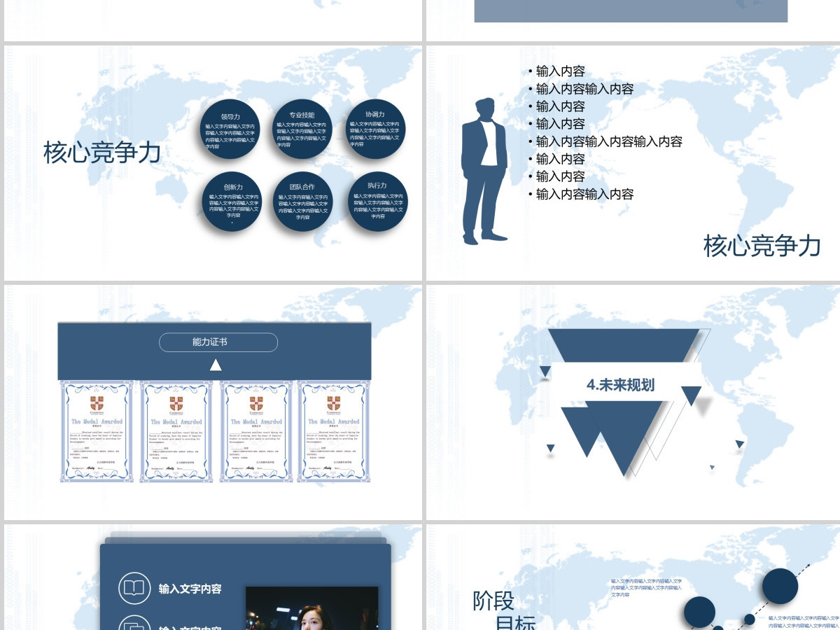Click the white upward triangle under 能力证书
Screen dimensions: 840x630
[x=216, y=365]
